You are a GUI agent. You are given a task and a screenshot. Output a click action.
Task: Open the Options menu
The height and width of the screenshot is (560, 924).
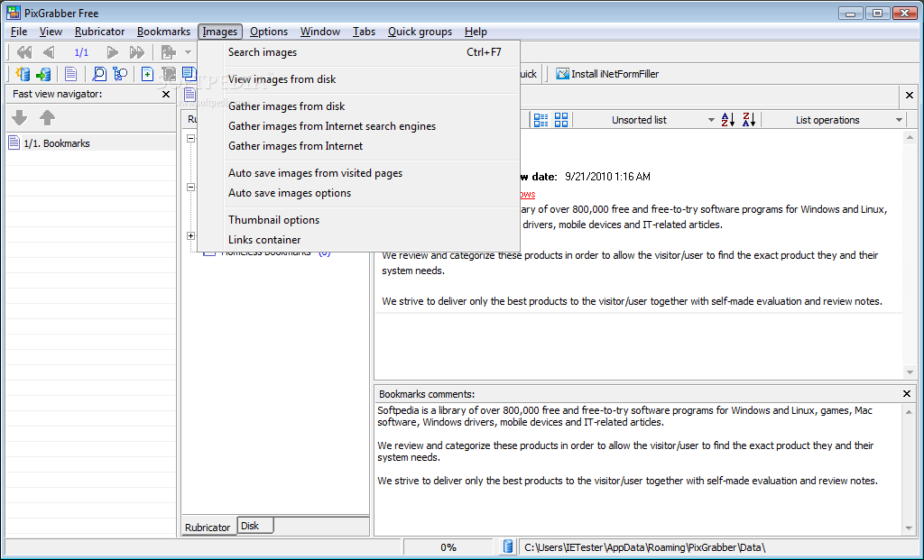pos(269,32)
